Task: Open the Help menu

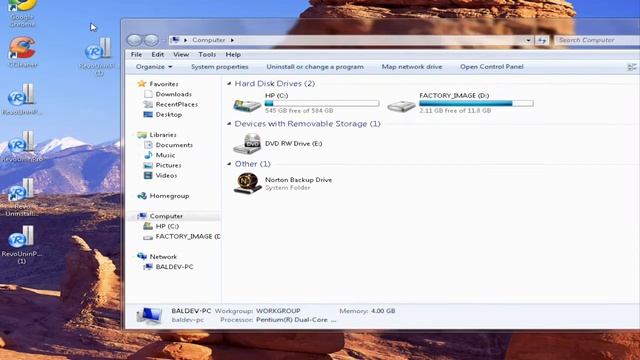Action: [x=233, y=54]
